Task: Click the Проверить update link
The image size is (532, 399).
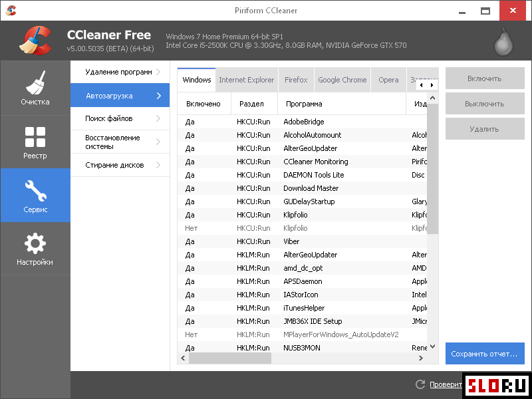Action: pyautogui.click(x=446, y=385)
